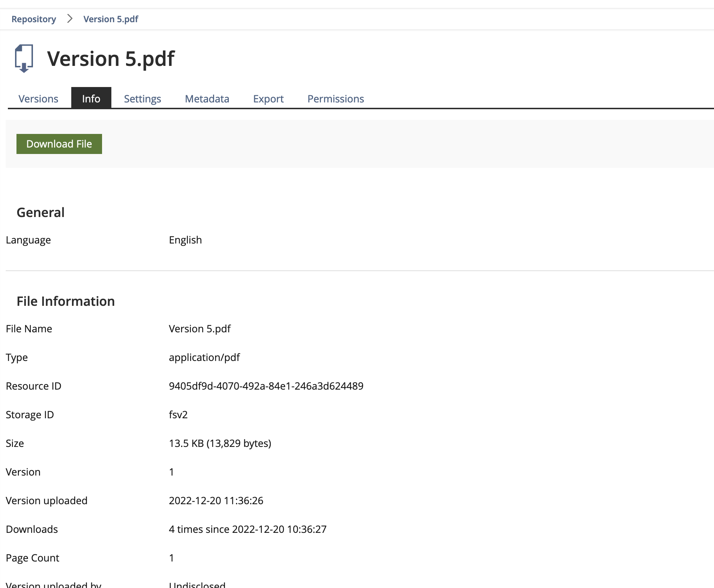Click Version 5.pdf breadcrumb link
The image size is (714, 588).
(111, 19)
